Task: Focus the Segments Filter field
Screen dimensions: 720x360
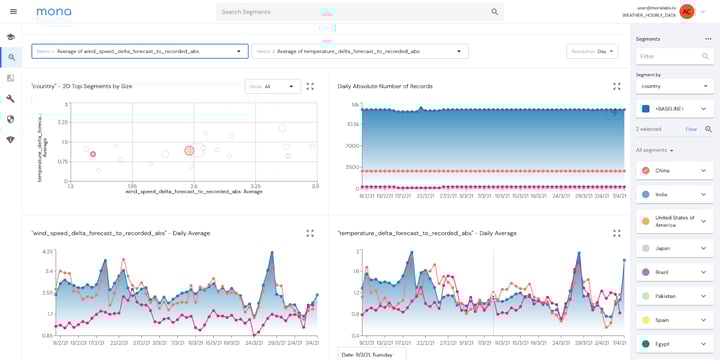Action: (x=675, y=56)
